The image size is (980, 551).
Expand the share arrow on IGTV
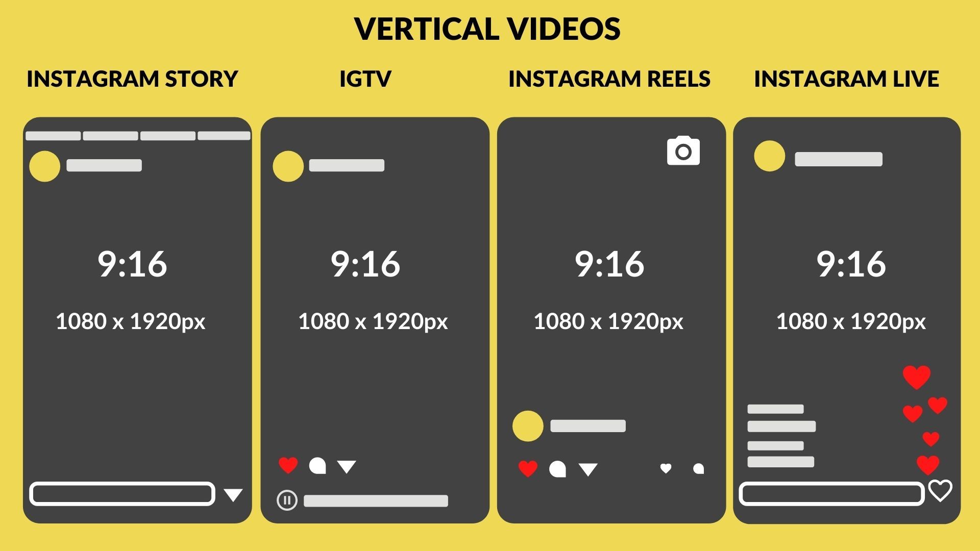tap(342, 466)
